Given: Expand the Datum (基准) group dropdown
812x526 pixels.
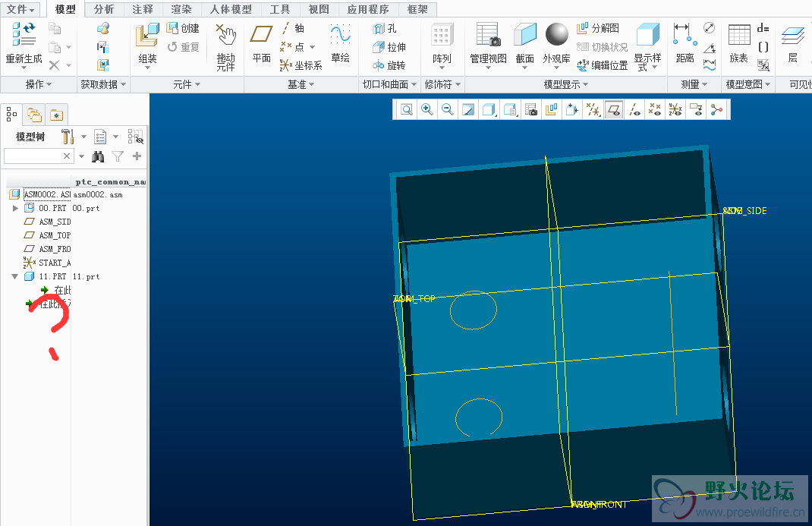Looking at the screenshot, I should [x=301, y=84].
